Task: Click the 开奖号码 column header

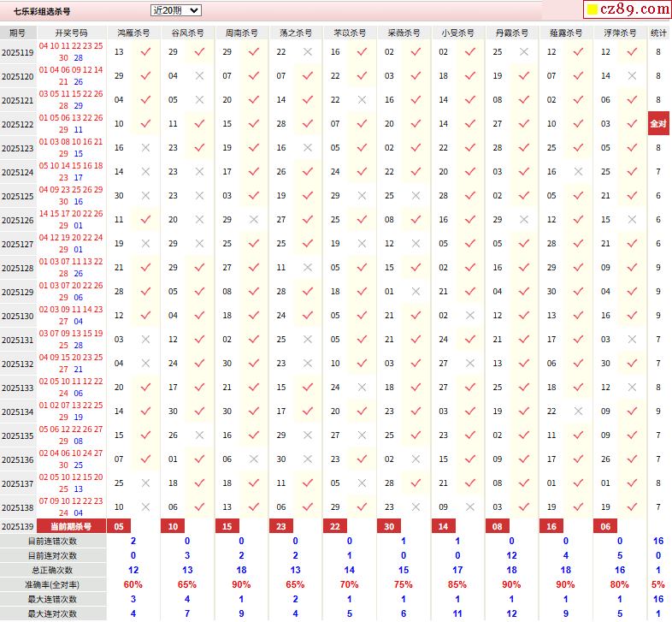Action: tap(71, 33)
